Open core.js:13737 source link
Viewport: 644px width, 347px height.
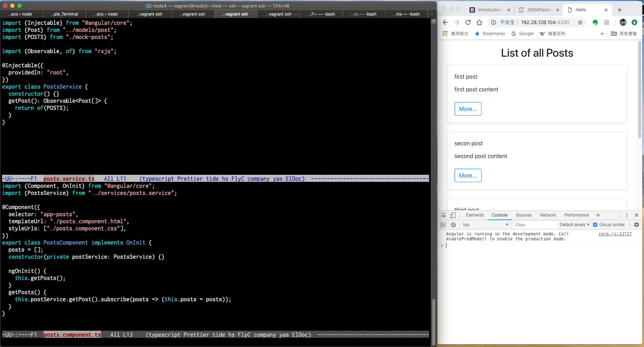[x=615, y=234]
